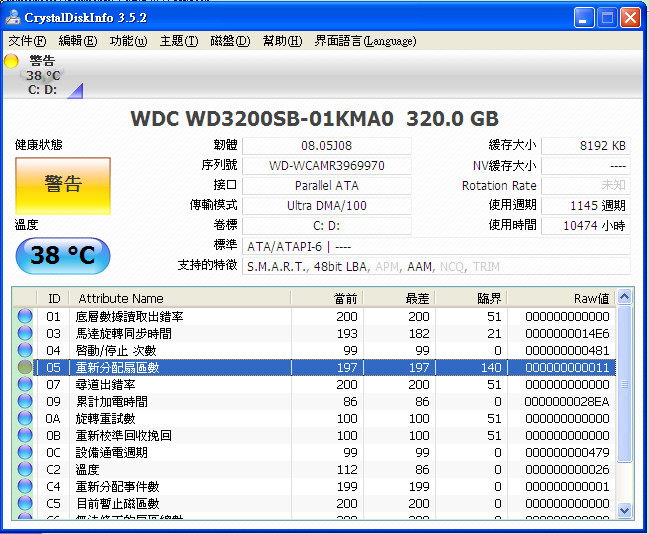Image resolution: width=649 pixels, height=534 pixels.
Task: Click the raw value 0000000028EA
Action: coord(567,402)
